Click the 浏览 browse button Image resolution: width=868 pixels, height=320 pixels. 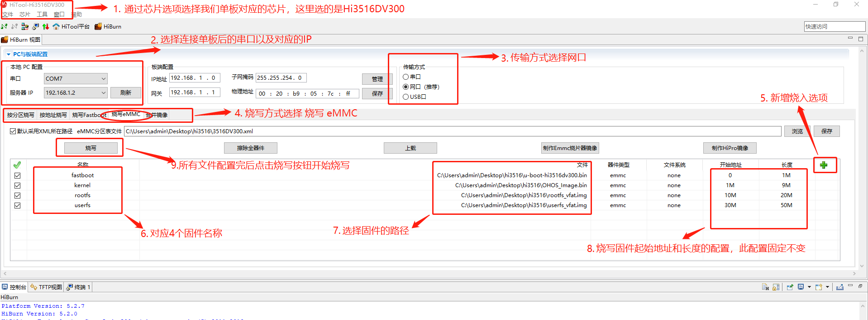point(797,131)
